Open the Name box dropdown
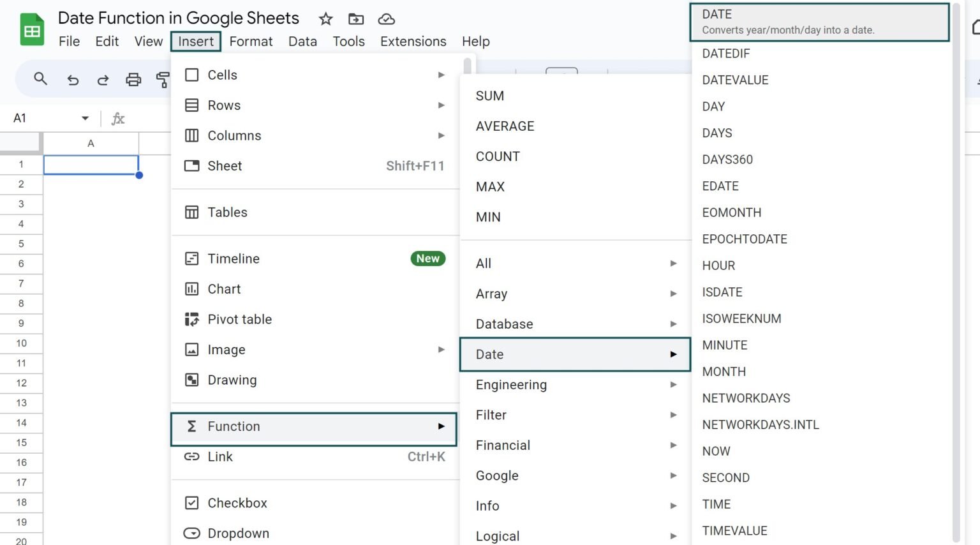This screenshot has height=545, width=980. [84, 117]
